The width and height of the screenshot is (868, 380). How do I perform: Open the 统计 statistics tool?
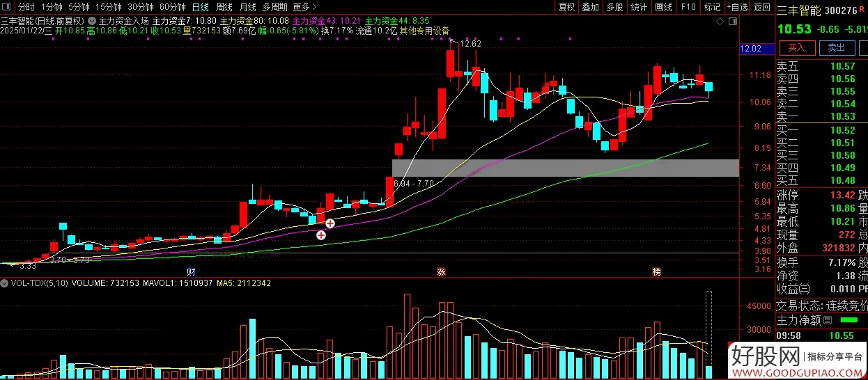(x=639, y=7)
